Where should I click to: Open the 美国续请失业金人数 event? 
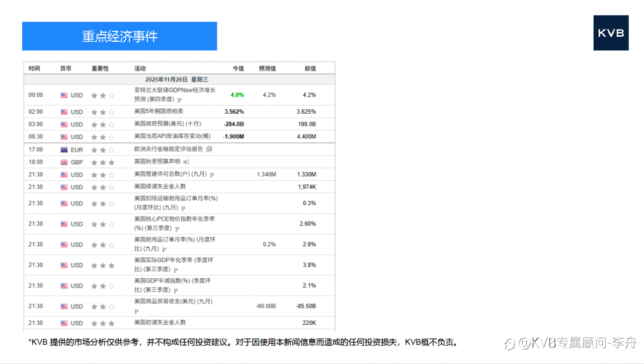[x=160, y=187]
